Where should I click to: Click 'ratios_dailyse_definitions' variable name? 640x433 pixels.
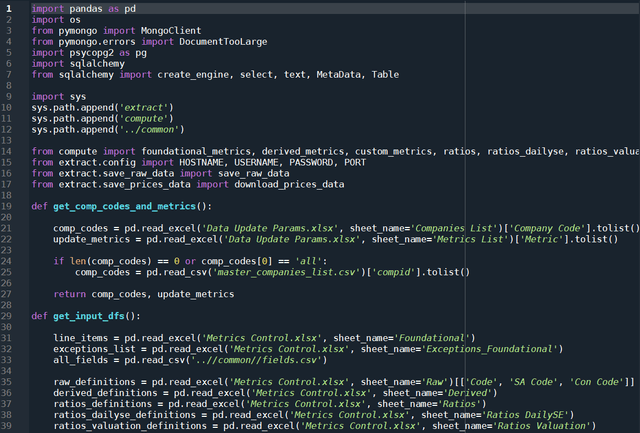(x=124, y=415)
